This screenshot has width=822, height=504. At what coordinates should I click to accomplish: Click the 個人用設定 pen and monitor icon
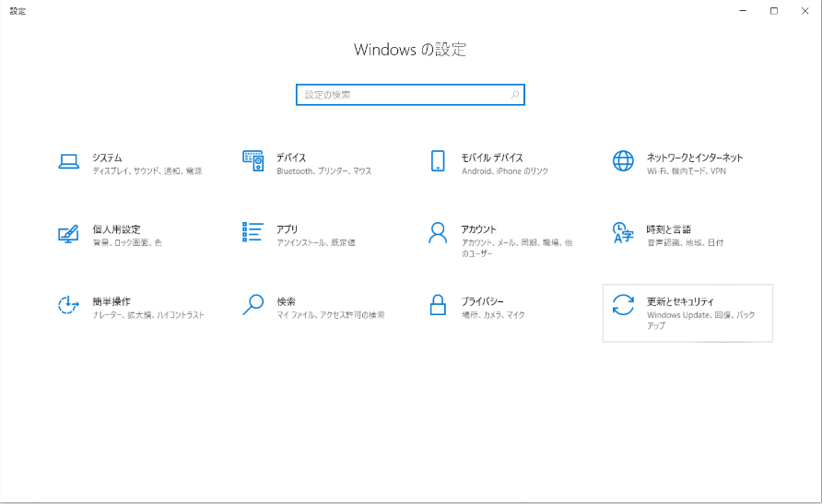69,233
